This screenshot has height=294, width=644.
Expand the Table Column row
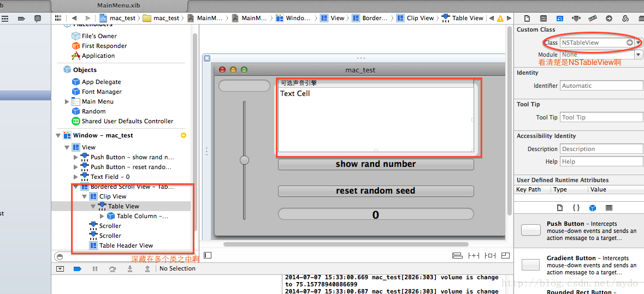[102, 216]
